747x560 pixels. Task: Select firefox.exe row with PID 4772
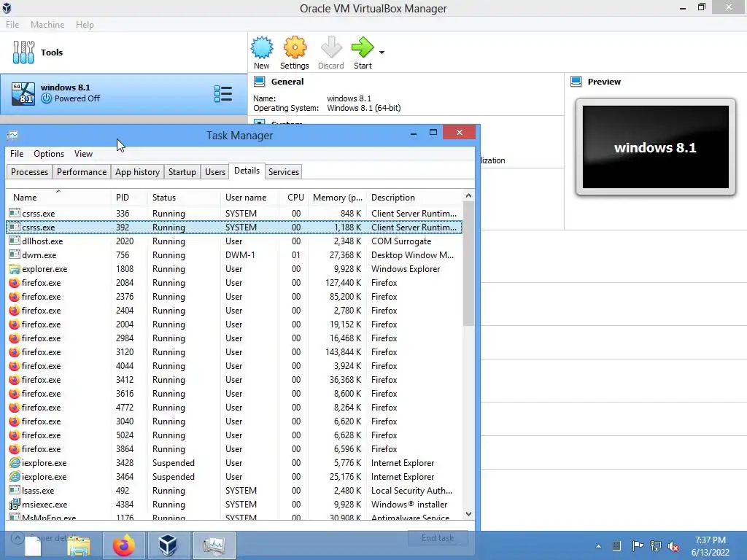tap(234, 407)
